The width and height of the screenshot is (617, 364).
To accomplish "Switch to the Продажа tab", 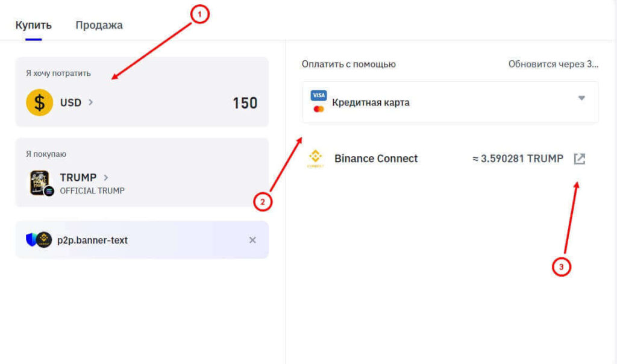I will tap(99, 25).
